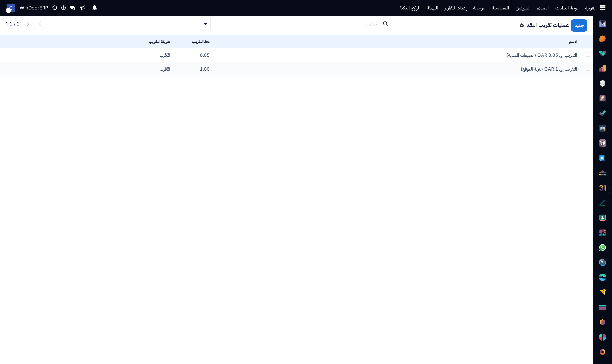Click the جديد button

pyautogui.click(x=579, y=25)
